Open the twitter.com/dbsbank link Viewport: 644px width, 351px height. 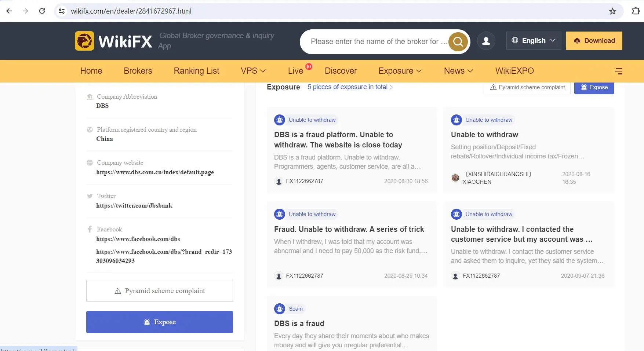pos(134,205)
